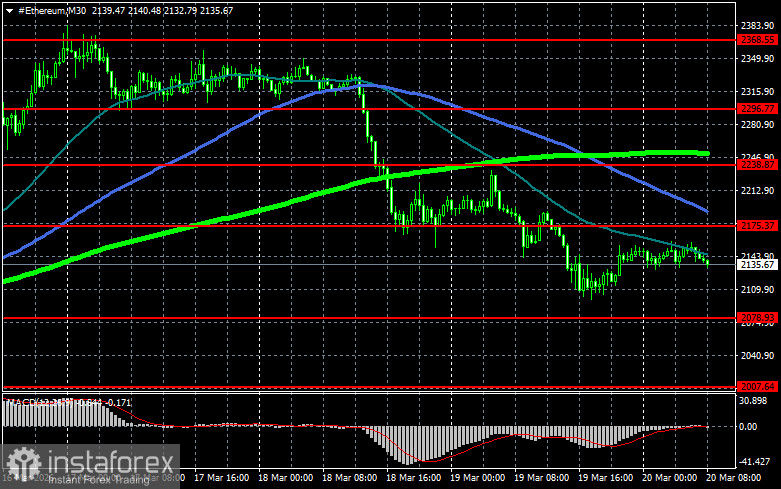This screenshot has width=781, height=489.
Task: Click the 2040.90 price scale value
Action: pos(758,356)
